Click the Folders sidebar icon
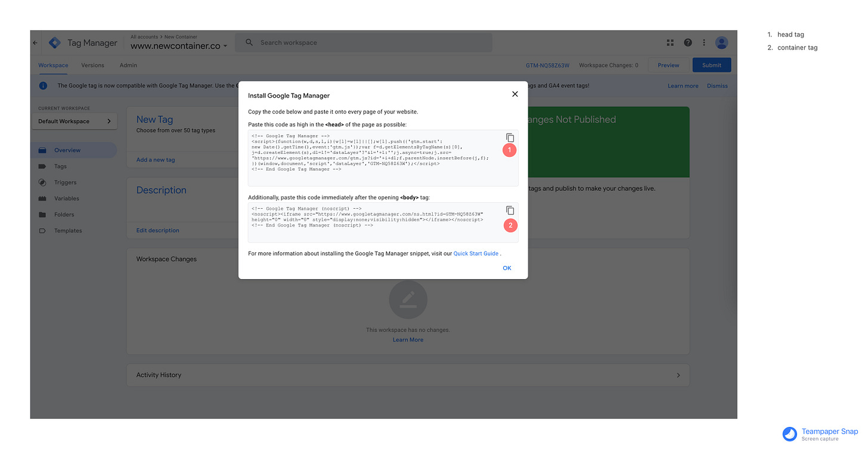868x449 pixels. click(42, 215)
